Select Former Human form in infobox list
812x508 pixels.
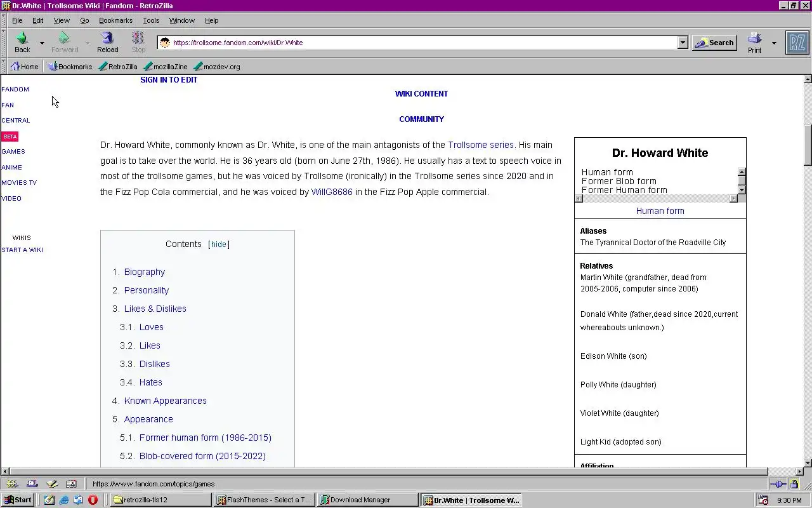[x=624, y=190]
